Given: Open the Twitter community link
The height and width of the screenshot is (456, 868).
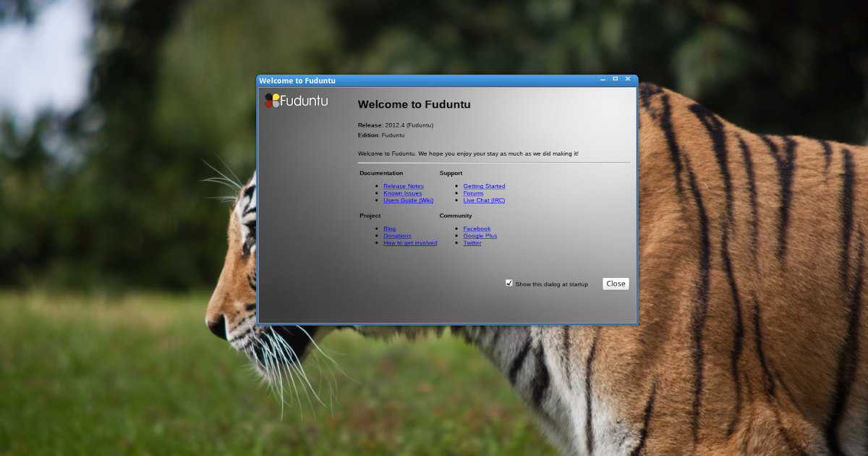Looking at the screenshot, I should click(x=472, y=243).
